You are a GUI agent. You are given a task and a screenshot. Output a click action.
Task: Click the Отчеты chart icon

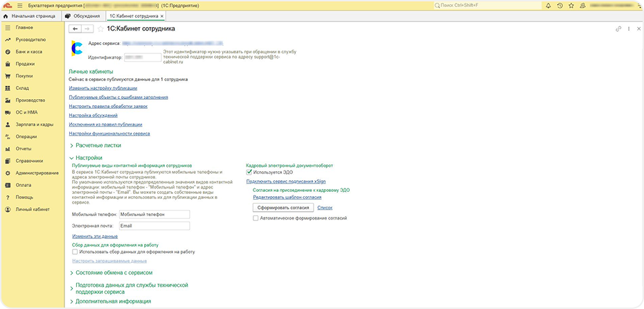8,149
